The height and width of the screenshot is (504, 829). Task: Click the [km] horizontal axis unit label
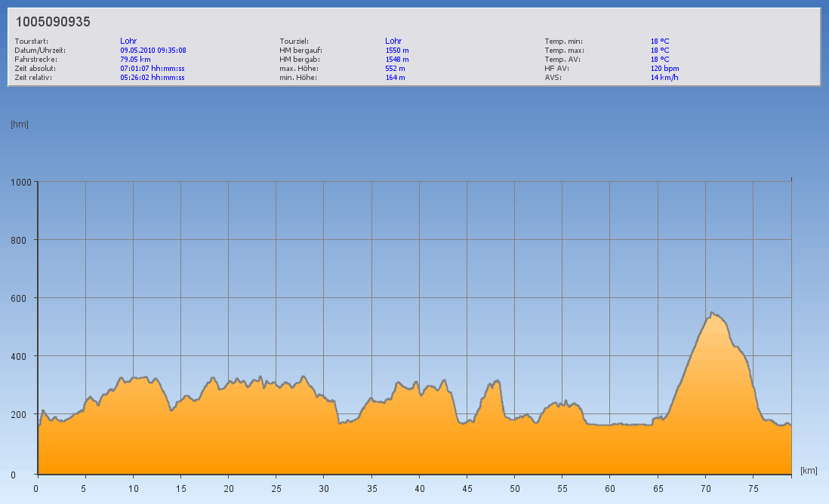[x=809, y=470]
